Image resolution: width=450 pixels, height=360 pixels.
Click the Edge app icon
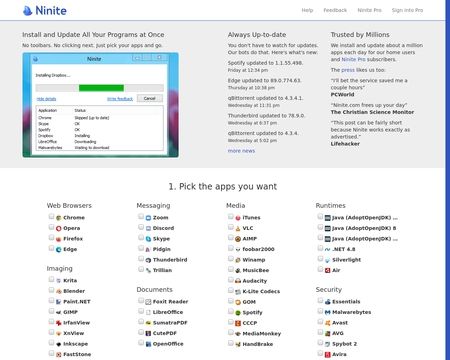pos(59,249)
